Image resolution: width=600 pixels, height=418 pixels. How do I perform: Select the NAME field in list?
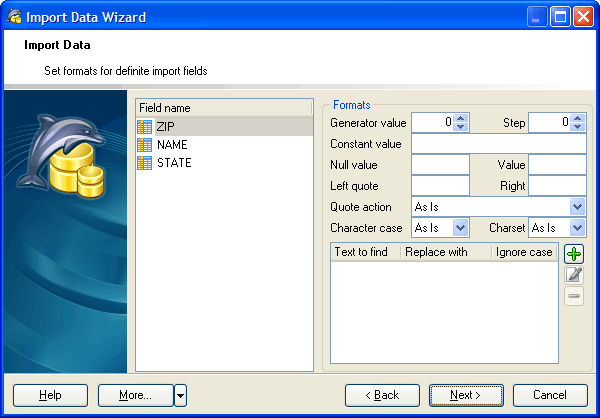172,145
